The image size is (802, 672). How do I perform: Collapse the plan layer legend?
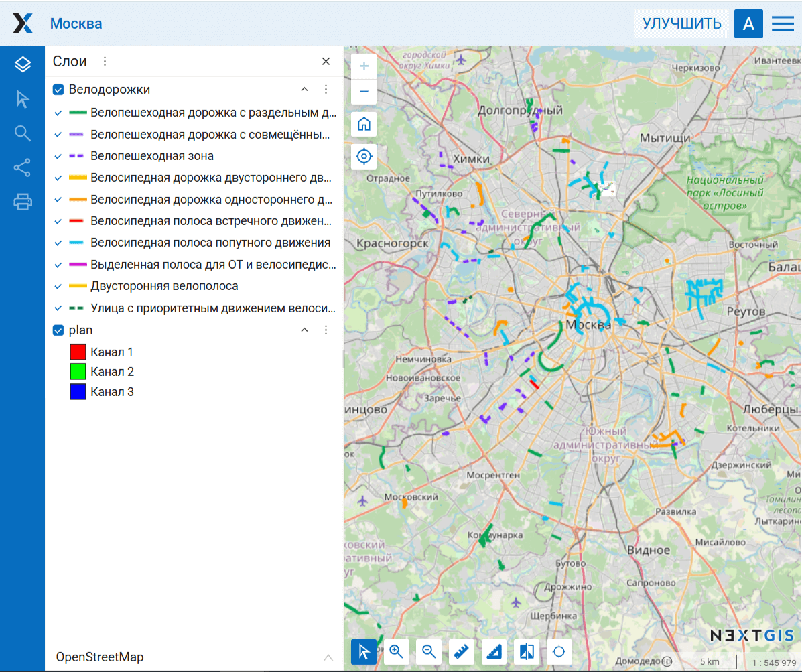304,330
